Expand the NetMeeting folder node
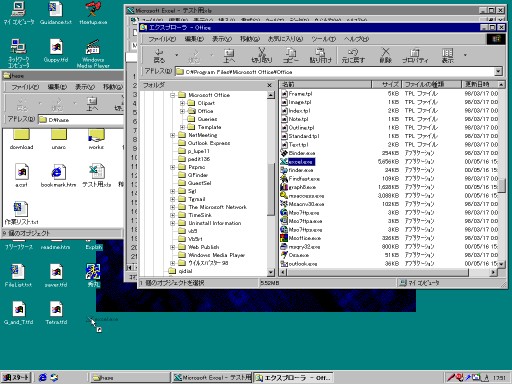The height and width of the screenshot is (384, 512). (x=172, y=135)
